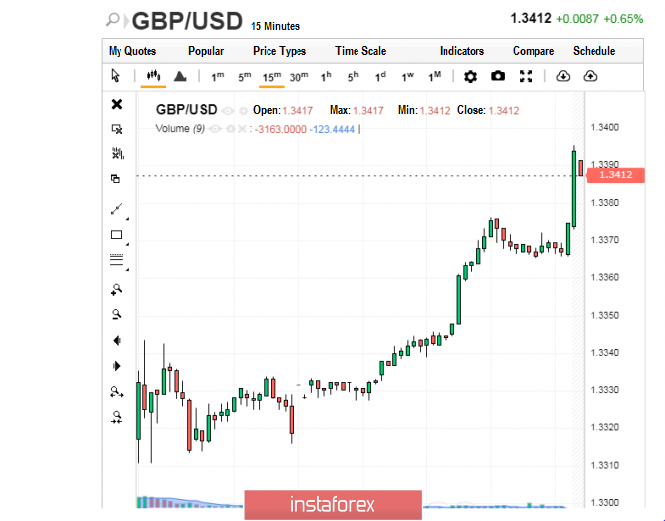
Task: Open the Compare menu
Action: pos(533,51)
